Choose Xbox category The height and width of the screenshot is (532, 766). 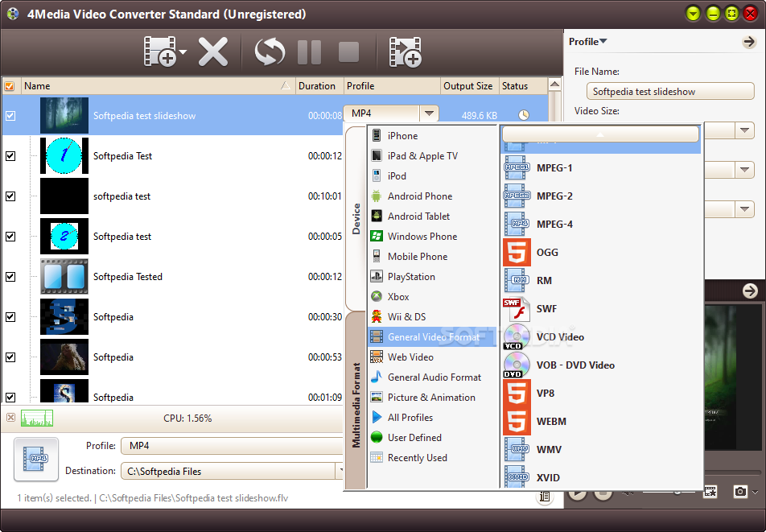click(432, 296)
